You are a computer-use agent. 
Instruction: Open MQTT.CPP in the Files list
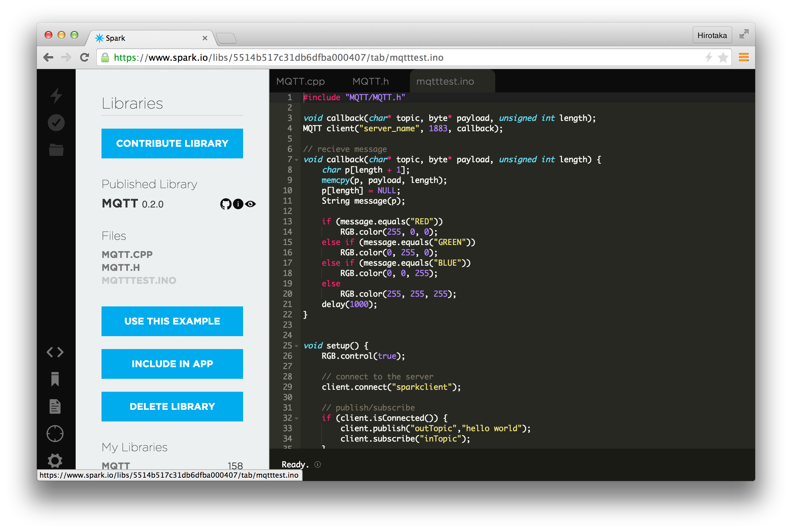coord(127,254)
